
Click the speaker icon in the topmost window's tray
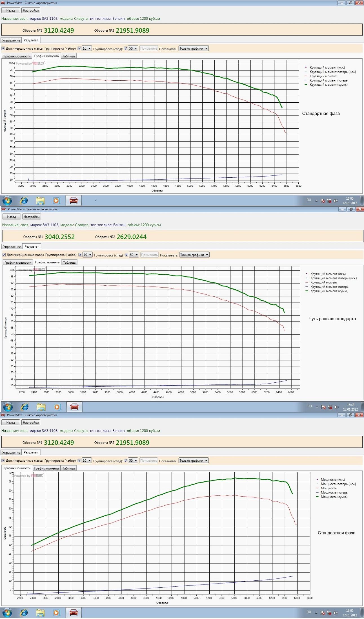click(x=336, y=201)
